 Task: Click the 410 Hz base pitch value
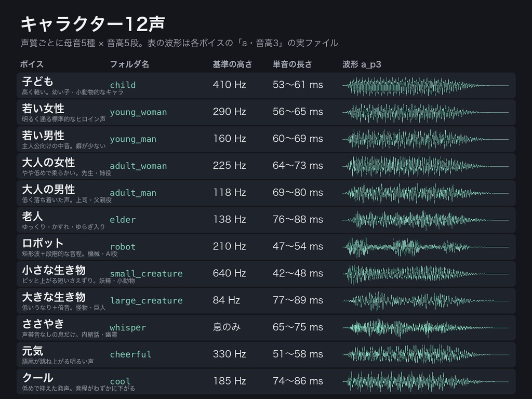pos(229,85)
